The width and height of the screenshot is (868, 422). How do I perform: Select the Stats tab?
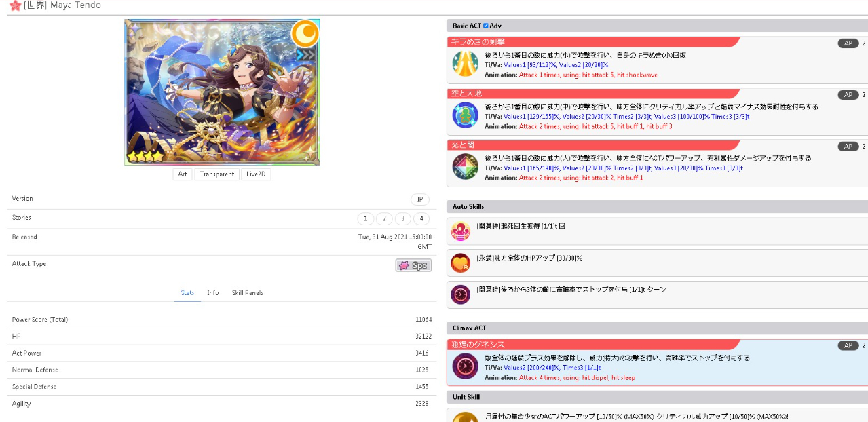[187, 293]
